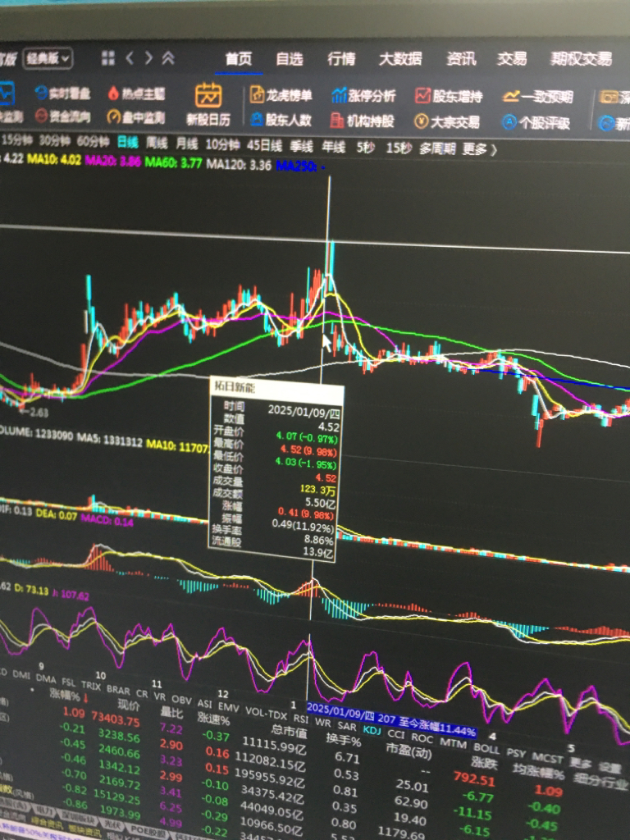630x840 pixels.
Task: Select the 年线 chart period
Action: pyautogui.click(x=333, y=147)
